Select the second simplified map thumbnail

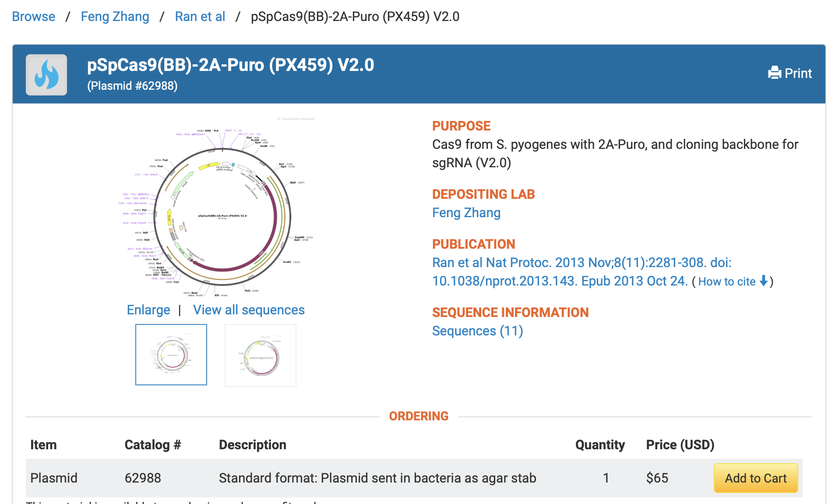point(261,356)
